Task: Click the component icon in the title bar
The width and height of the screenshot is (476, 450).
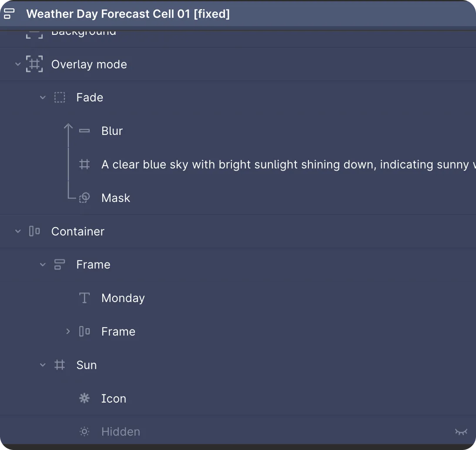Action: [9, 13]
